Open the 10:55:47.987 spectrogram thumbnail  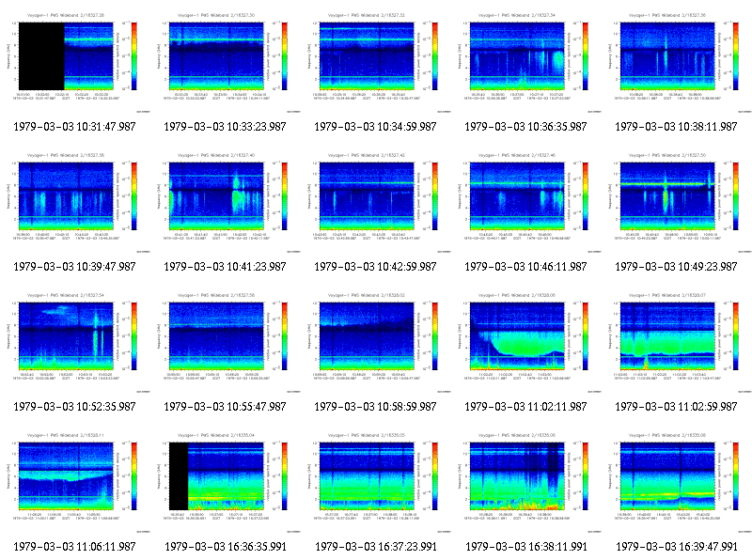tap(226, 342)
